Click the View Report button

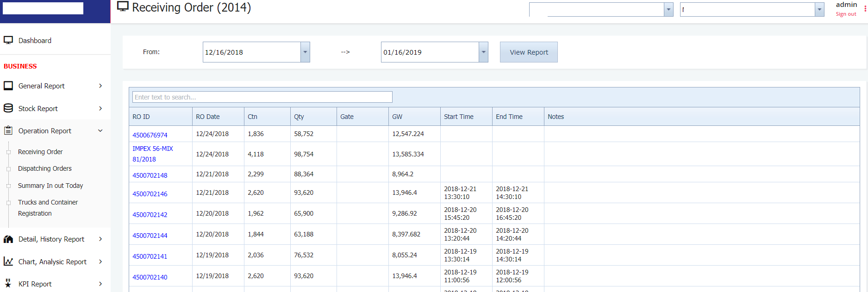click(x=529, y=52)
